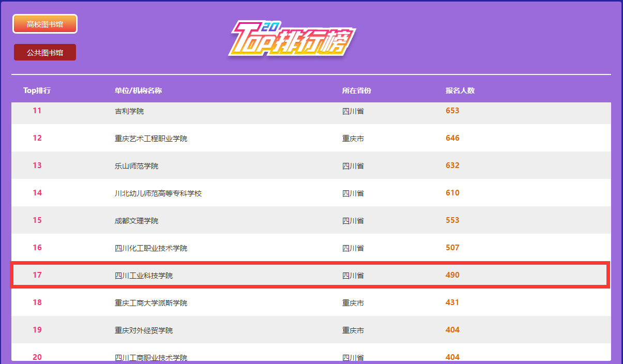This screenshot has width=623, height=364.
Task: Click the 单位/机构名称 column header
Action: coord(138,90)
